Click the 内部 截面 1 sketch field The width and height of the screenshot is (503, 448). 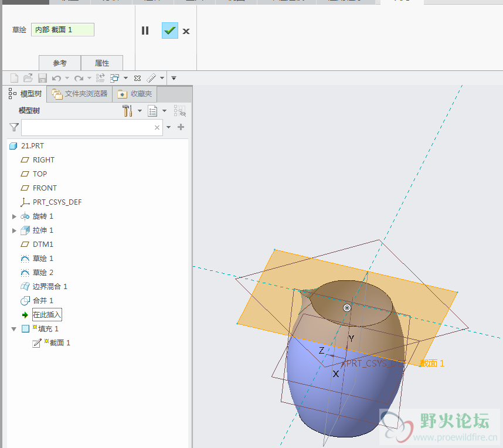click(63, 29)
